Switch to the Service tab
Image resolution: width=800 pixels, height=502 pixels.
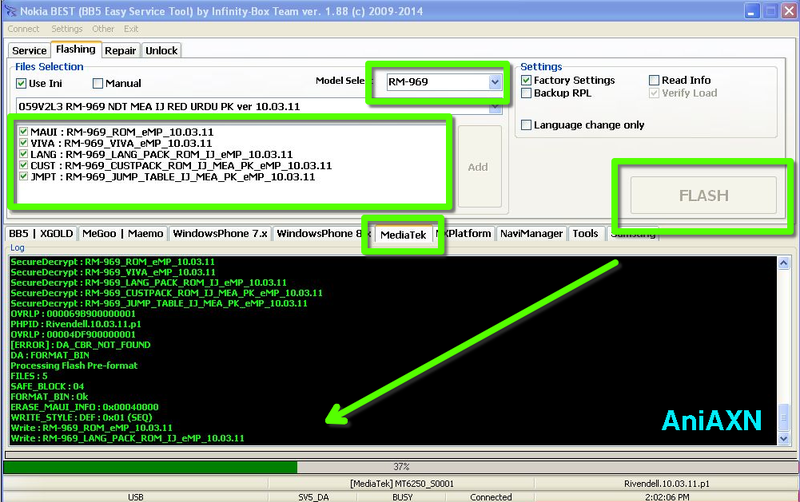29,51
